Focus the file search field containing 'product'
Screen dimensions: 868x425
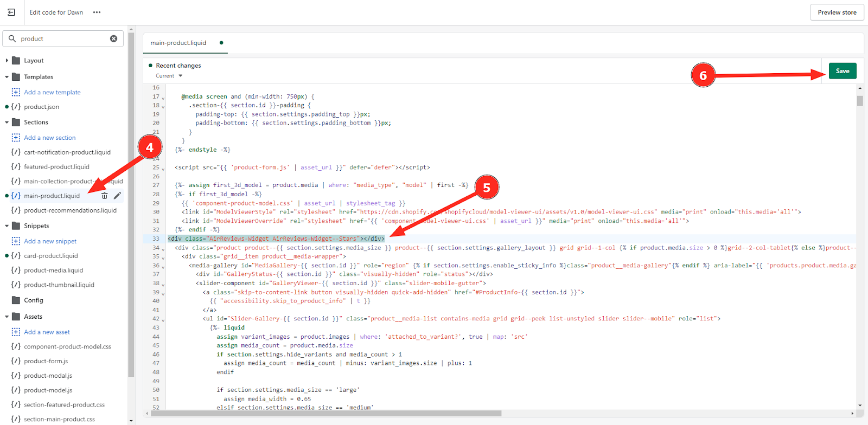tap(63, 38)
